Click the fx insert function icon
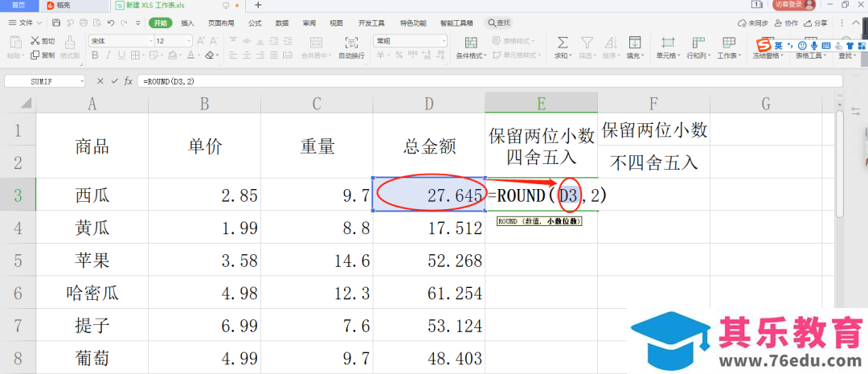 129,81
